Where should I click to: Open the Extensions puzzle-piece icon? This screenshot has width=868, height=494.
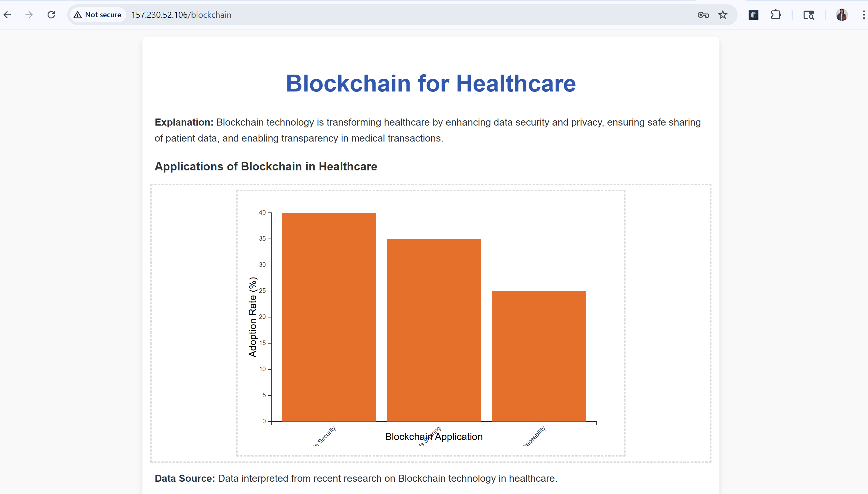coord(776,15)
